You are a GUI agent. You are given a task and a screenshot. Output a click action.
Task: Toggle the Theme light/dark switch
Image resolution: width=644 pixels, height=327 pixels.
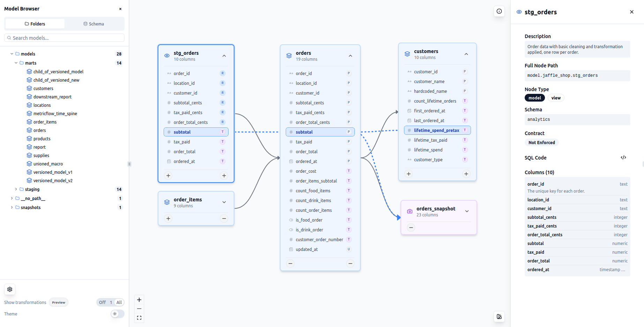[117, 314]
